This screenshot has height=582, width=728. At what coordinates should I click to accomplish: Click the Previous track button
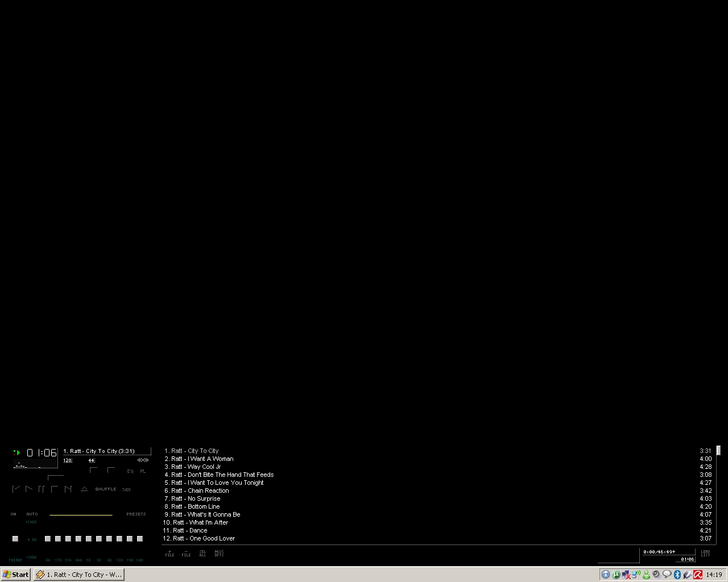click(x=16, y=489)
